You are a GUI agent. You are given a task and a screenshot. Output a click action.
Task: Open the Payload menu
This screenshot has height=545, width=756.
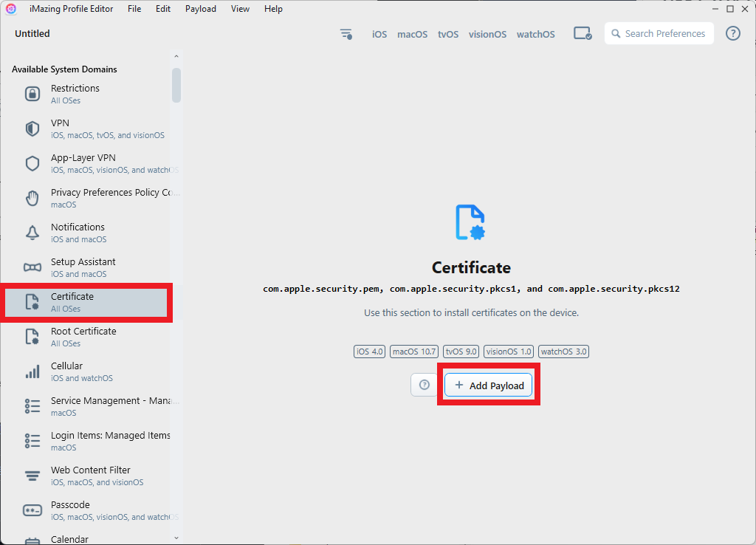[201, 9]
